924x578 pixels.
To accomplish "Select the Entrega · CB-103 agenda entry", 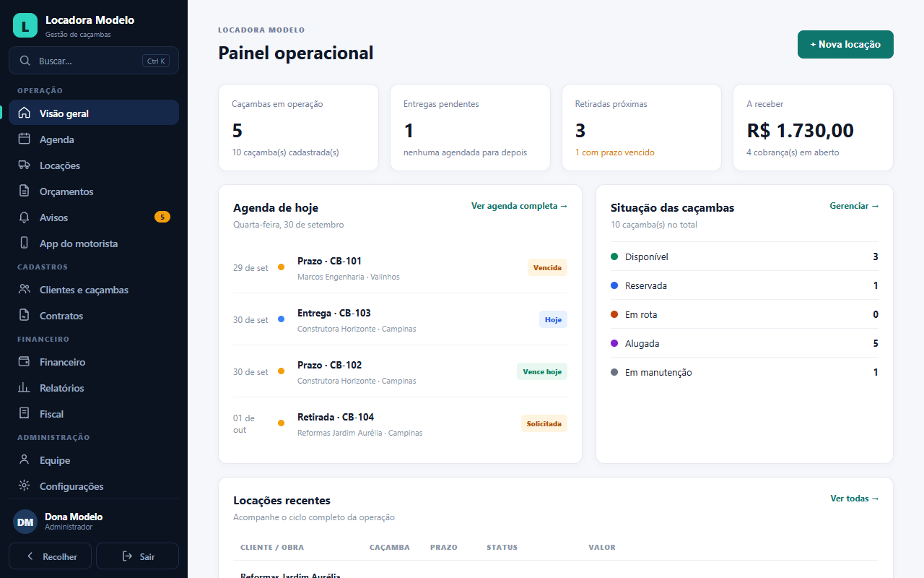I will (x=400, y=319).
